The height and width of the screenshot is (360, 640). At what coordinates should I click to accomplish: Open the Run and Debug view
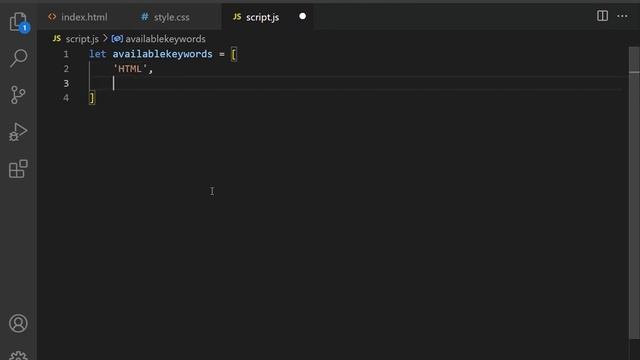pos(18,132)
